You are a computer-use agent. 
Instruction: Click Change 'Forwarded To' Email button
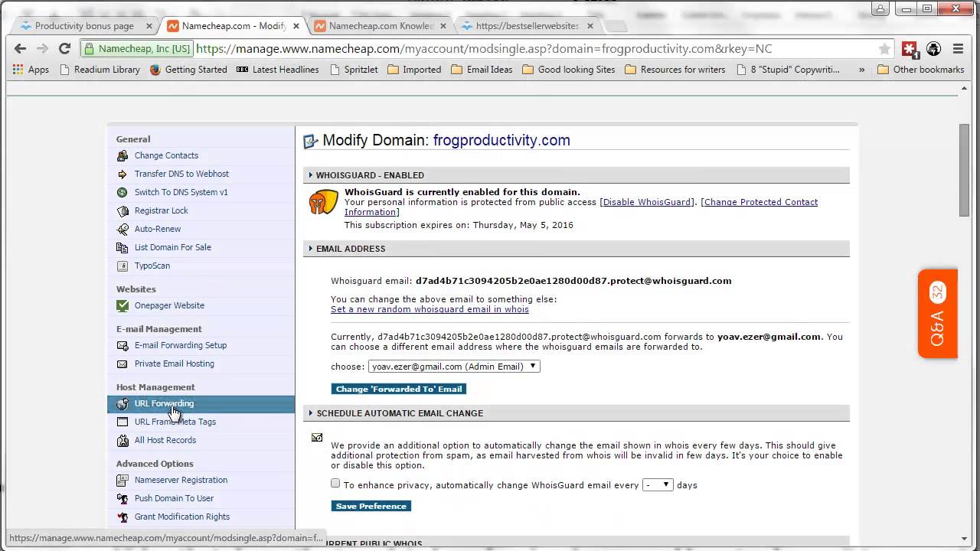point(399,389)
